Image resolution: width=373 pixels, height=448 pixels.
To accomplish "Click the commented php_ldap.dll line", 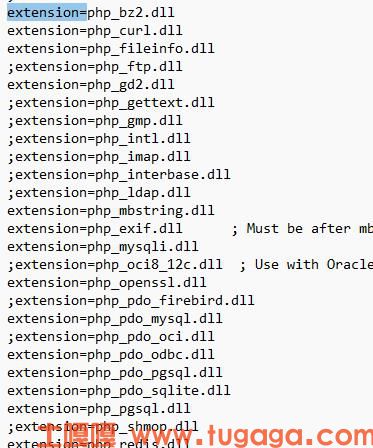I will click(99, 193).
